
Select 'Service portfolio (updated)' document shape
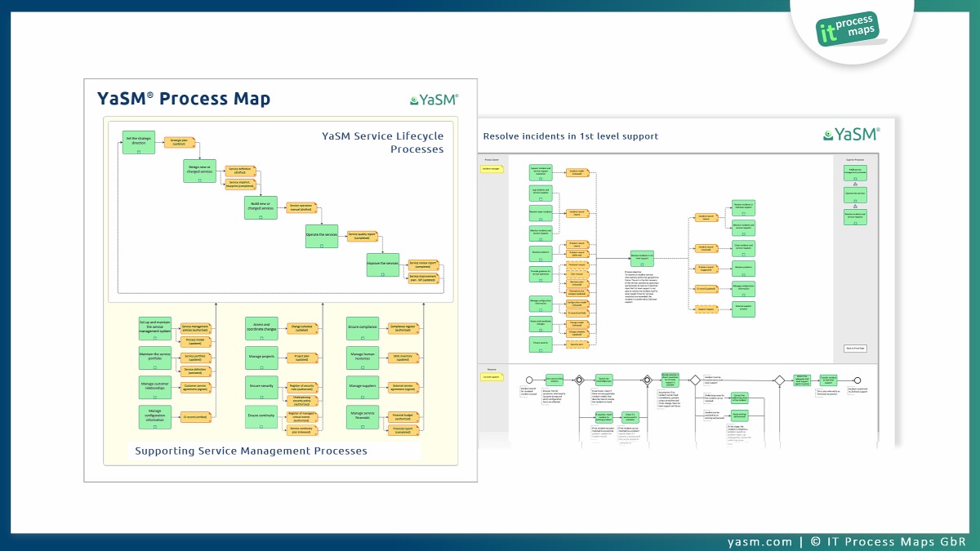(x=196, y=358)
